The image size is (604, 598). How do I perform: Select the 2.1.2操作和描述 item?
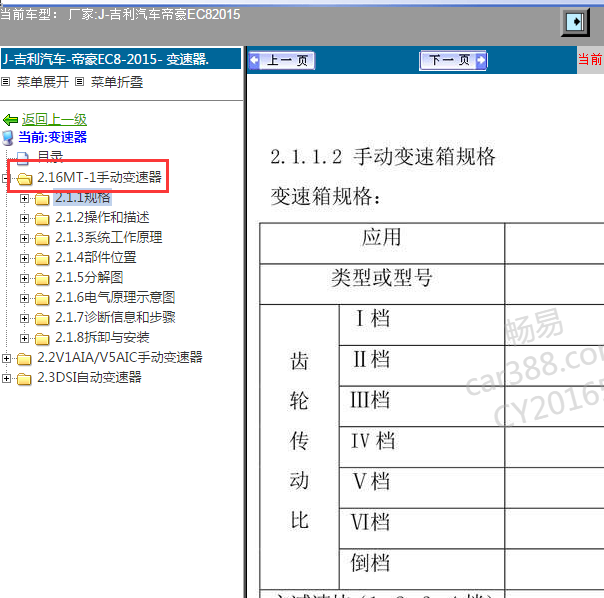(x=102, y=217)
